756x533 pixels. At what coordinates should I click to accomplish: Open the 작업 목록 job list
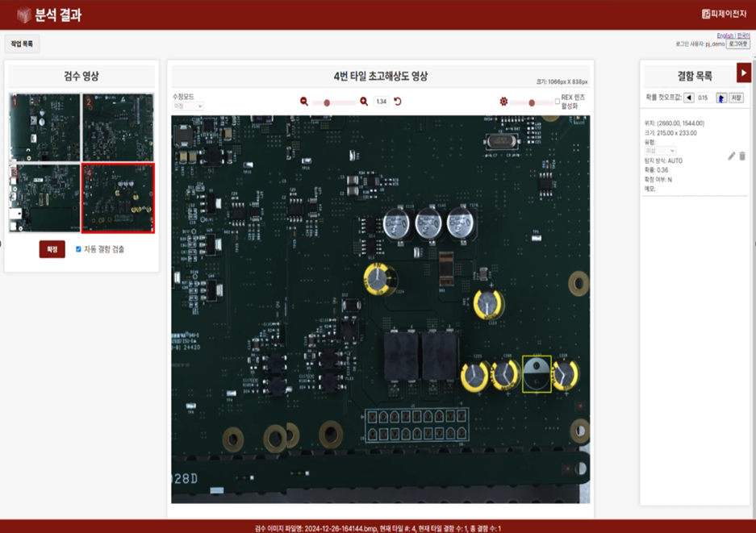[22, 44]
